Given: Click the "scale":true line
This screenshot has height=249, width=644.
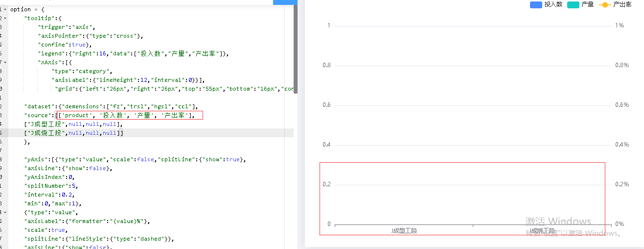Looking at the screenshot, I should tap(46, 230).
